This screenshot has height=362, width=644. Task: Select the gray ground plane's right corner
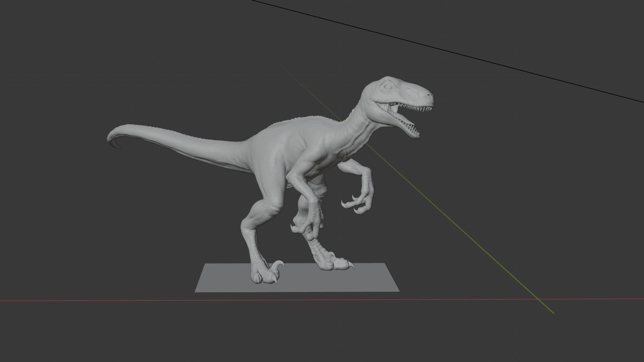point(397,290)
